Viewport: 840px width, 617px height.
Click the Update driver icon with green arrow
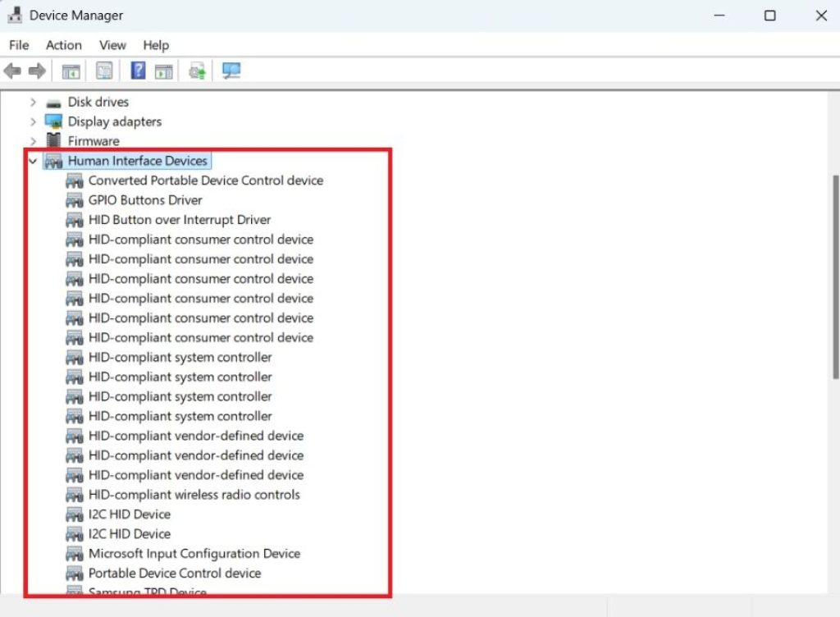click(197, 71)
